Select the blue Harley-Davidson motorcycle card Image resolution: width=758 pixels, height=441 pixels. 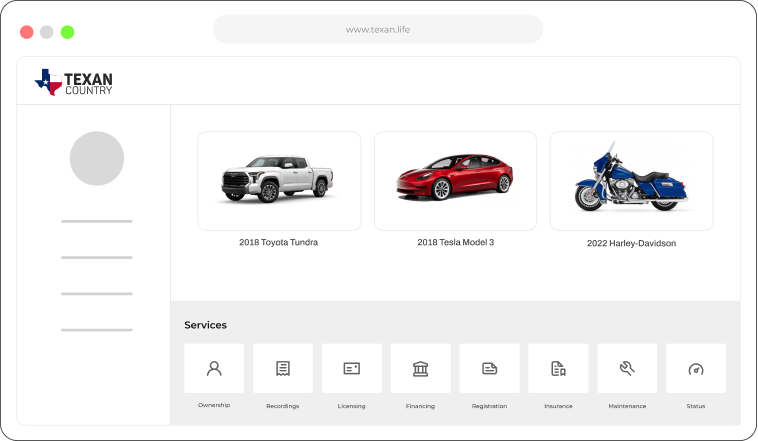click(x=631, y=181)
